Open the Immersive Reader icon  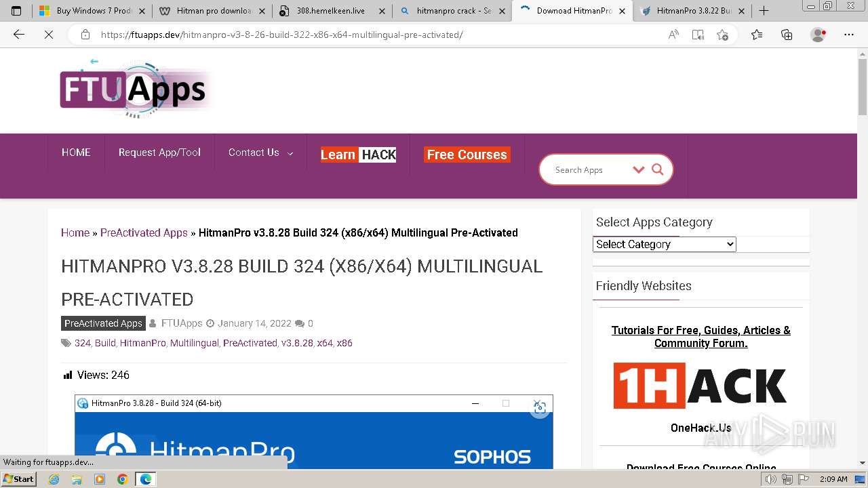(x=698, y=35)
